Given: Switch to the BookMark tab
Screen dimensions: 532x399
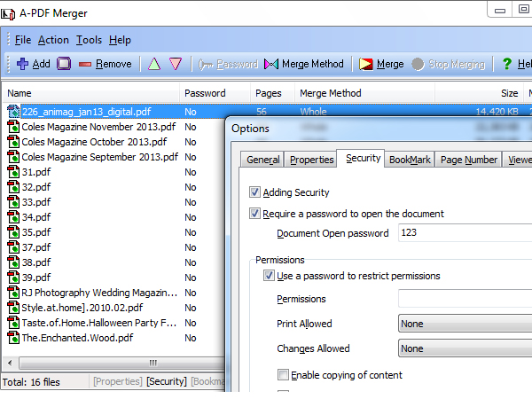Looking at the screenshot, I should 410,160.
